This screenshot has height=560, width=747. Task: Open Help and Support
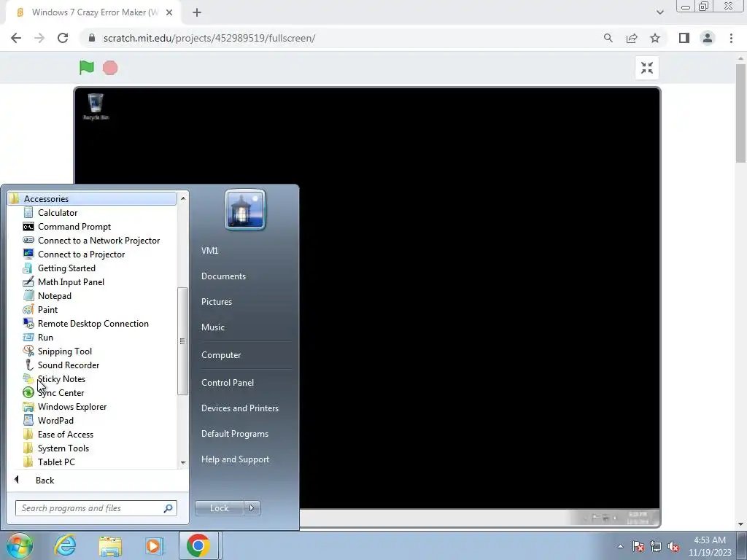pyautogui.click(x=236, y=459)
